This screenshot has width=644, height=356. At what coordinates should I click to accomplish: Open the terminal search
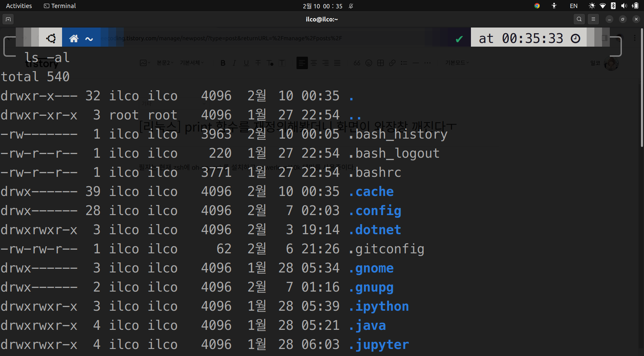coord(579,19)
